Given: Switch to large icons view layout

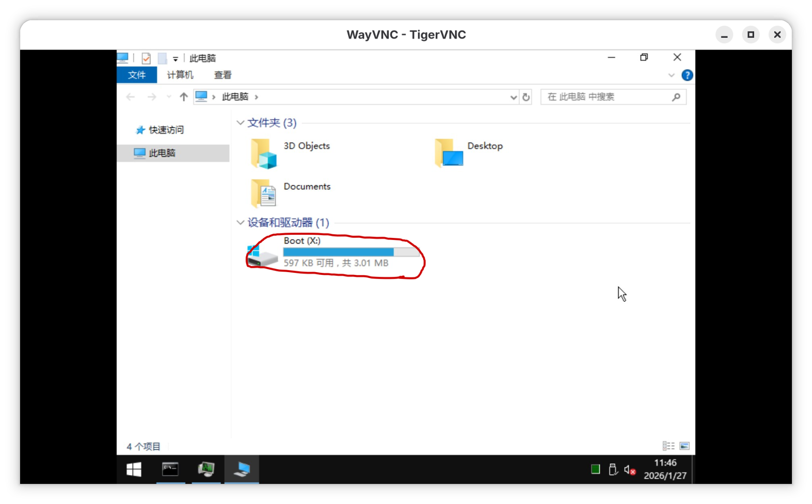Looking at the screenshot, I should pyautogui.click(x=685, y=446).
